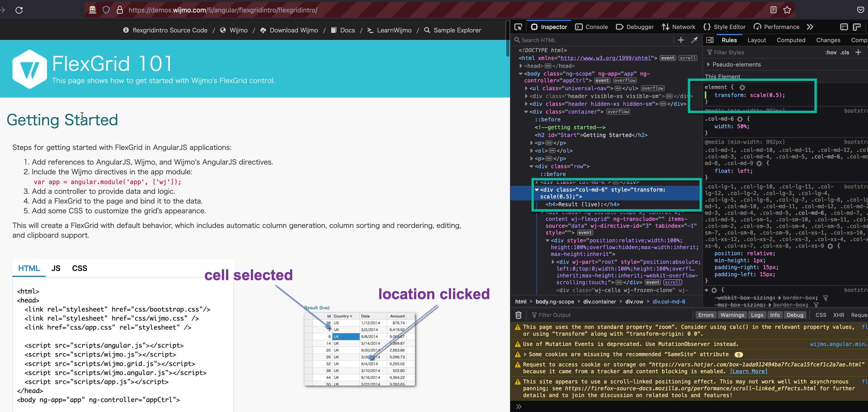
Task: Open the Layout sidebar tab
Action: 756,40
